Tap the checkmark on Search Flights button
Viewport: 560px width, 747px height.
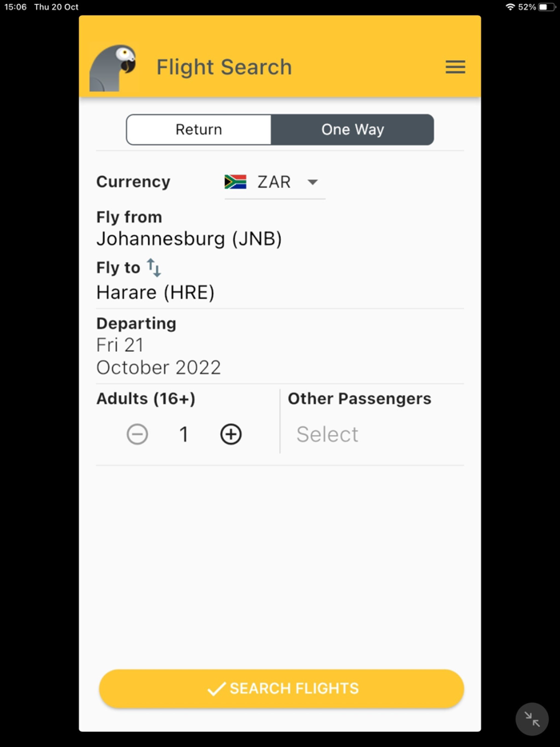214,688
